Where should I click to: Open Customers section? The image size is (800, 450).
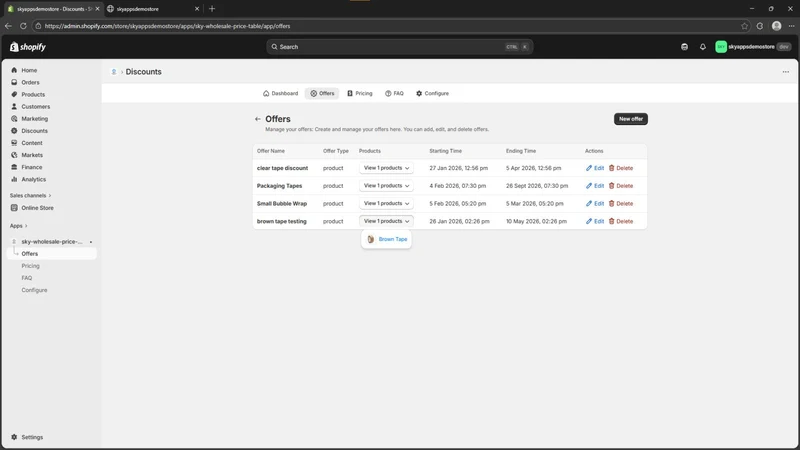[35, 107]
